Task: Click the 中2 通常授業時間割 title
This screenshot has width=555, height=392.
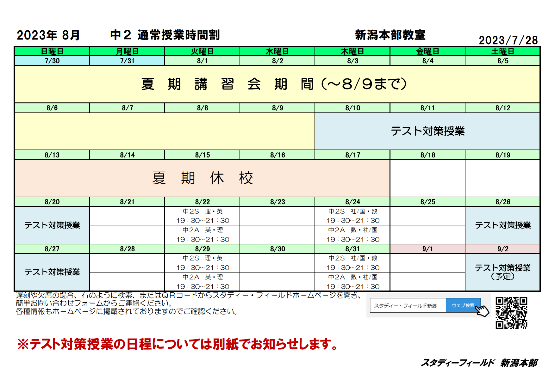Action: coord(165,35)
